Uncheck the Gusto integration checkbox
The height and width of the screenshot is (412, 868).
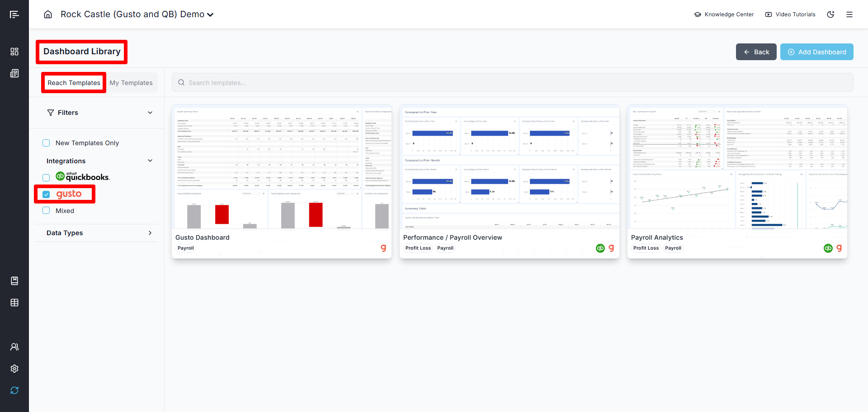[x=46, y=194]
